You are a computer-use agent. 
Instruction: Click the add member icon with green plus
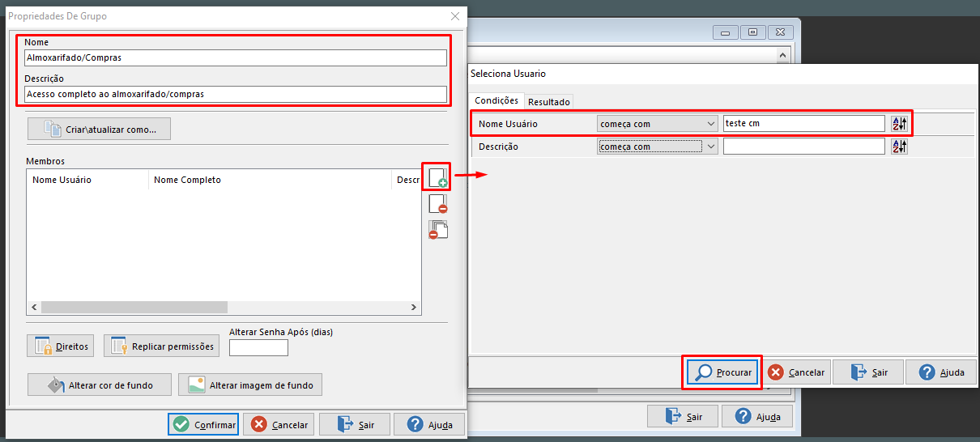(437, 178)
